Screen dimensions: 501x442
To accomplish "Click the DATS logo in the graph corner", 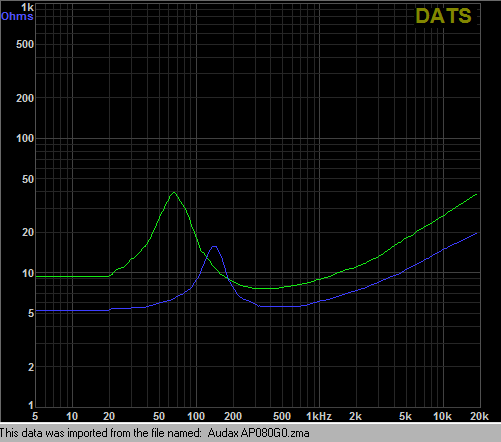I will pyautogui.click(x=443, y=16).
